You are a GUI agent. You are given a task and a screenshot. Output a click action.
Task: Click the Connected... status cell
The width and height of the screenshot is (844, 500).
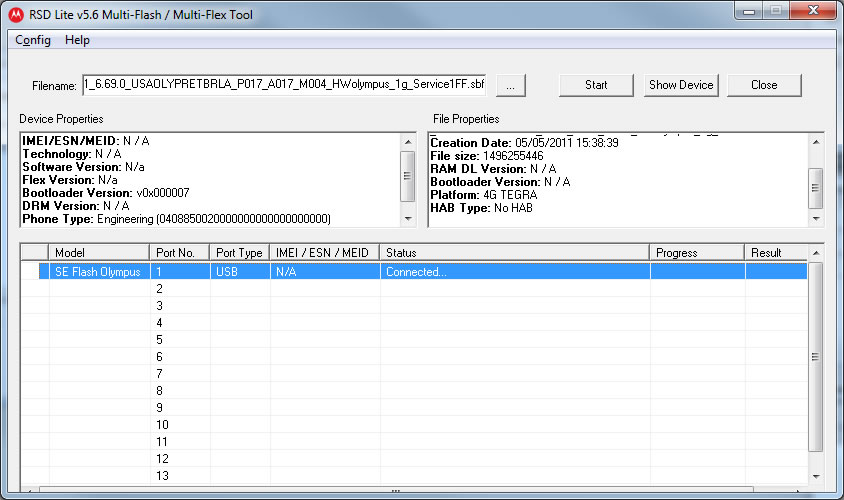click(515, 272)
